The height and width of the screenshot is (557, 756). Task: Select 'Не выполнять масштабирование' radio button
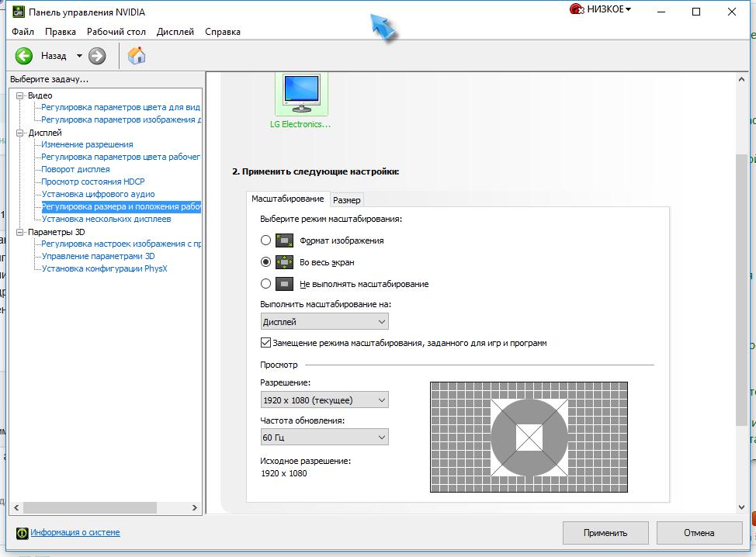(266, 284)
